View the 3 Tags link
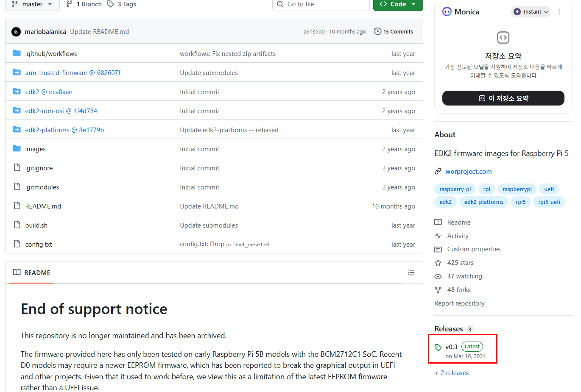581x392 pixels. click(x=122, y=4)
